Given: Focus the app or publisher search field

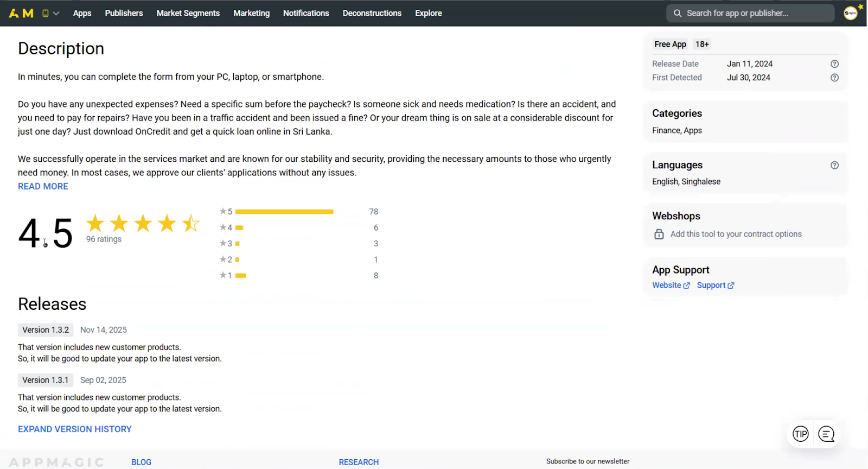Looking at the screenshot, I should 754,13.
